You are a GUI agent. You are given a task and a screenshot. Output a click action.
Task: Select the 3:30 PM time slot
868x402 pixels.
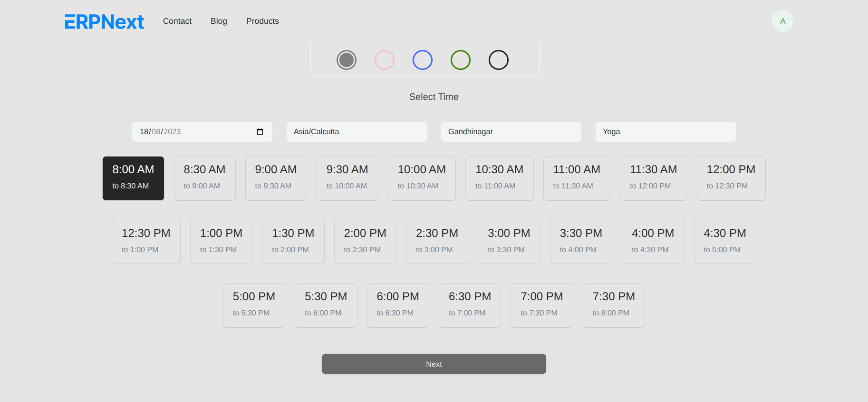point(581,242)
